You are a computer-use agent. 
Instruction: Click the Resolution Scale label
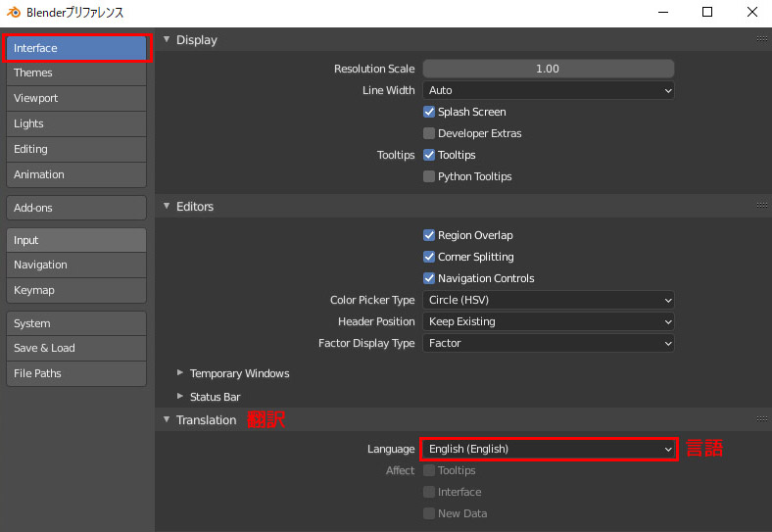click(x=374, y=69)
